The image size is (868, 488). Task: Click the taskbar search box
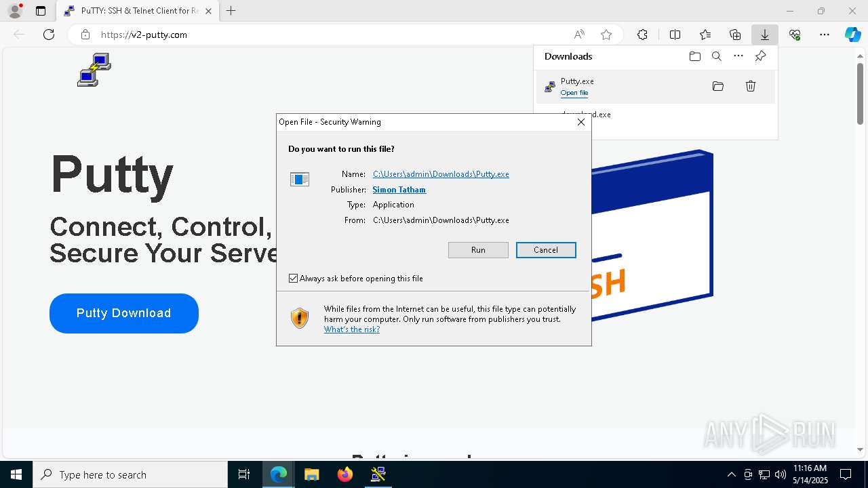(x=130, y=474)
